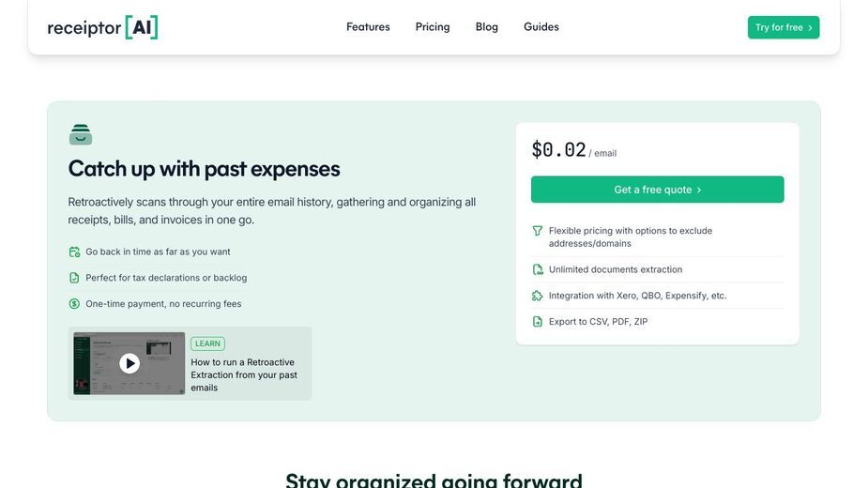Image resolution: width=868 pixels, height=488 pixels.
Task: Go to the Pricing page
Action: pyautogui.click(x=433, y=26)
